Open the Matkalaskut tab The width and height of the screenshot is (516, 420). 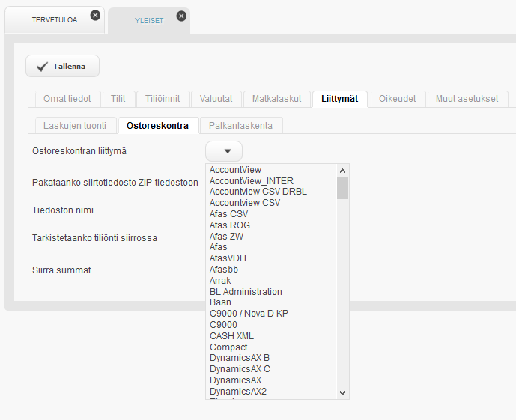pyautogui.click(x=276, y=99)
